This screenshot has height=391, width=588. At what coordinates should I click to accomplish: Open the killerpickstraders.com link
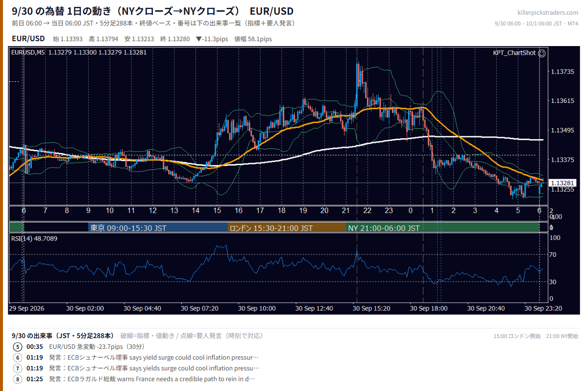tap(547, 13)
